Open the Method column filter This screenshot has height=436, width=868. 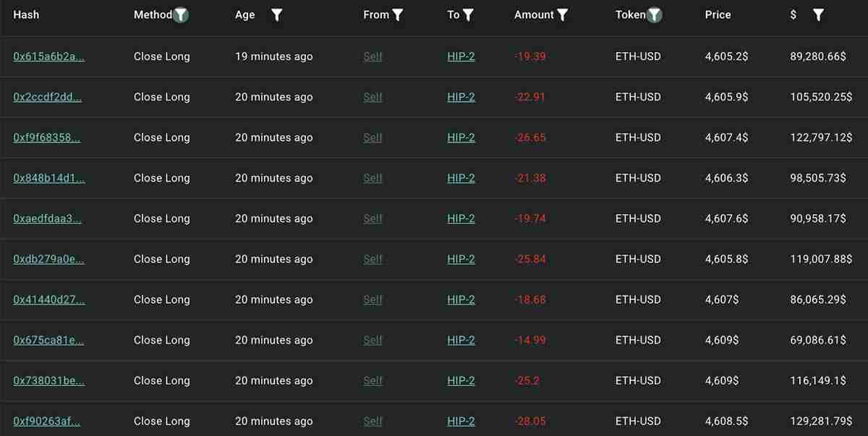coord(182,14)
